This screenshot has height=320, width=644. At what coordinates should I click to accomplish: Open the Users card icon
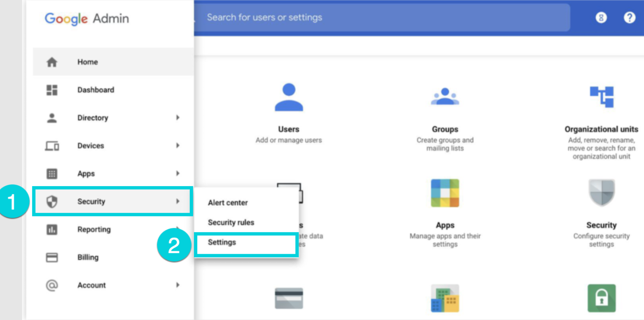tap(289, 97)
